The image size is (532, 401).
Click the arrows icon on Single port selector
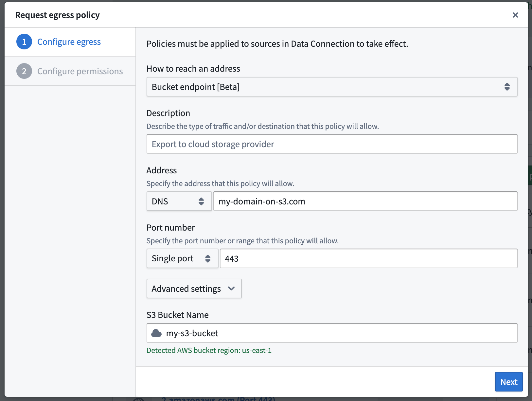click(208, 258)
